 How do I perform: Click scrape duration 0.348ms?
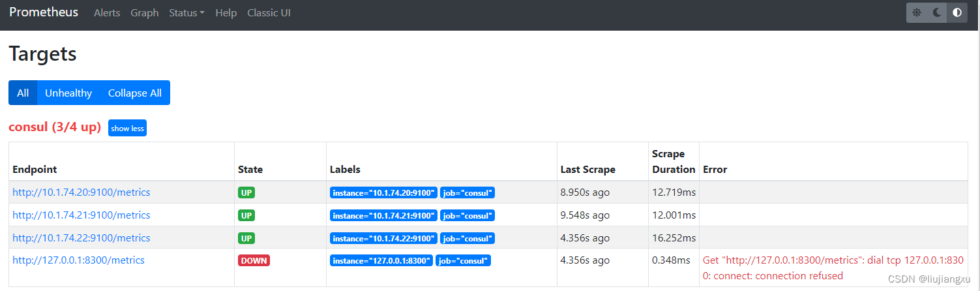click(671, 260)
